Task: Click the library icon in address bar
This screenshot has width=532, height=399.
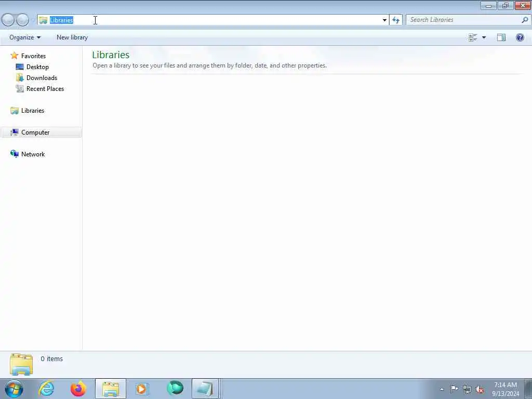Action: (43, 20)
